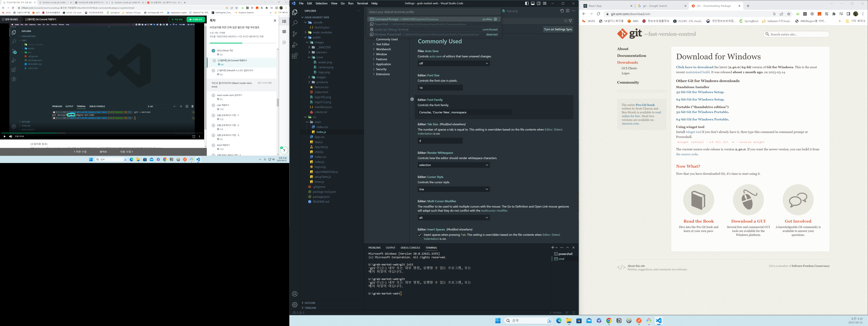
Task: Click the video progress bar
Action: (101, 133)
